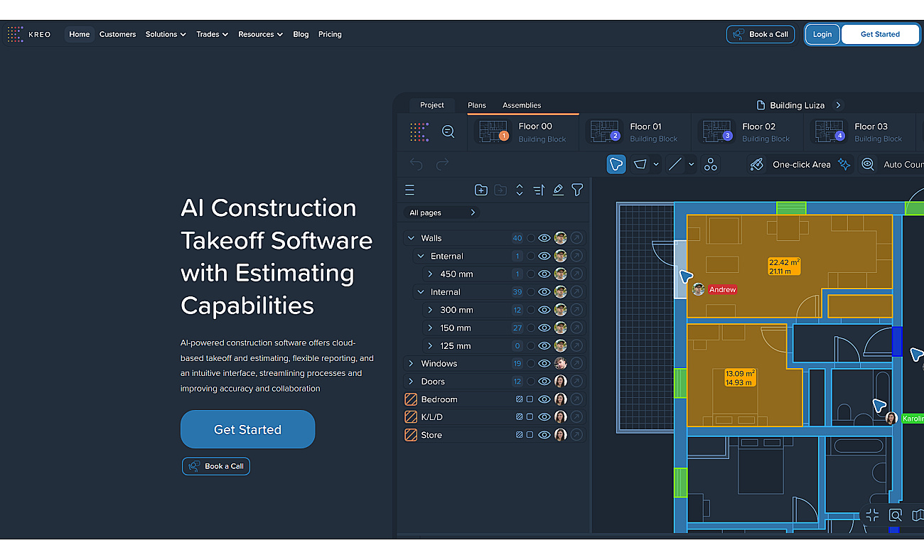Screen dimensions: 924x560
Task: Open the All pages selector
Action: (441, 212)
